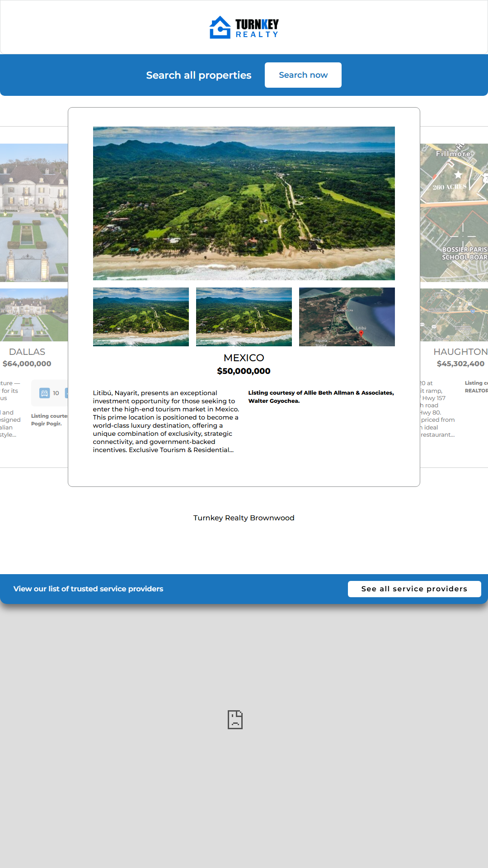Open the large Mexico aerial beach photo
This screenshot has width=488, height=868.
point(244,203)
